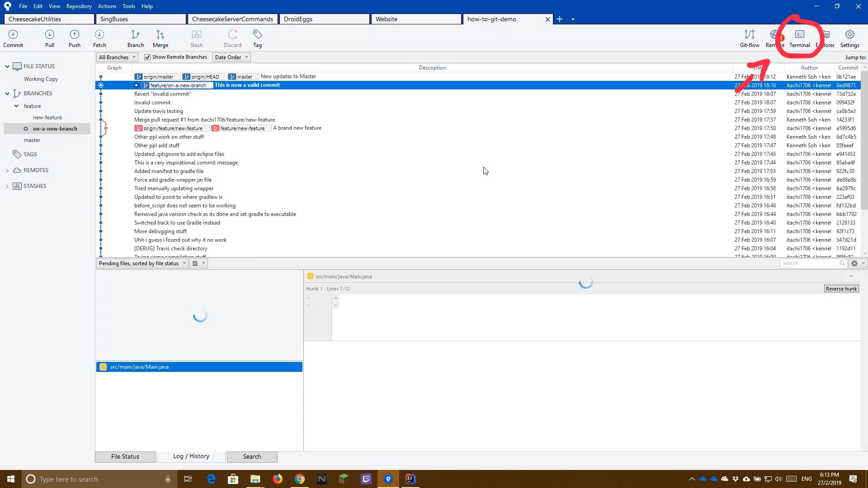868x488 pixels.
Task: Open Pending files sort dropdown
Action: pos(184,263)
